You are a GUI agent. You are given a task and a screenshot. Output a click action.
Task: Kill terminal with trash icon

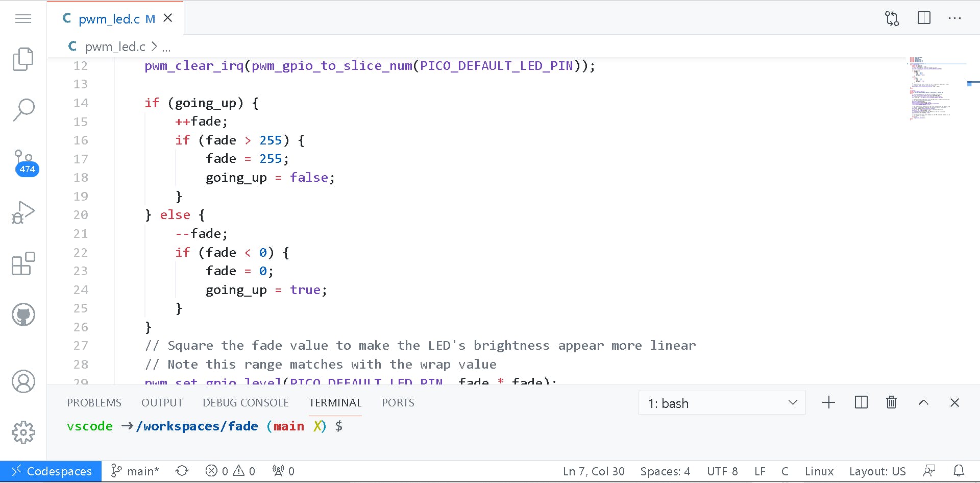point(892,402)
